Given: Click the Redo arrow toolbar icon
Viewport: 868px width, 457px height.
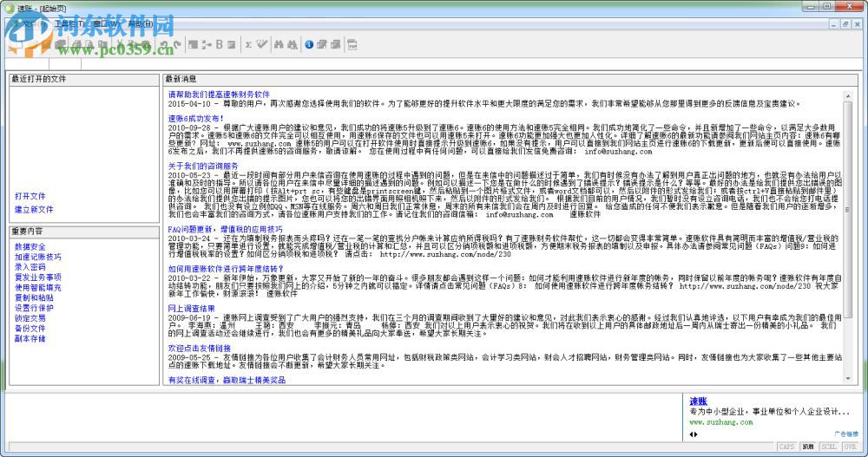Looking at the screenshot, I should coord(176,45).
